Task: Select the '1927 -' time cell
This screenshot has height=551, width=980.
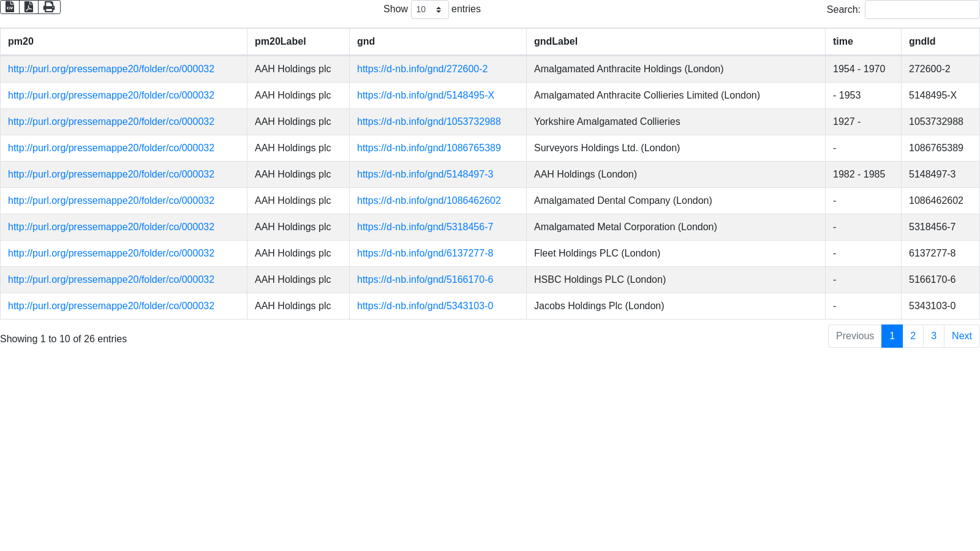Action: (x=863, y=122)
